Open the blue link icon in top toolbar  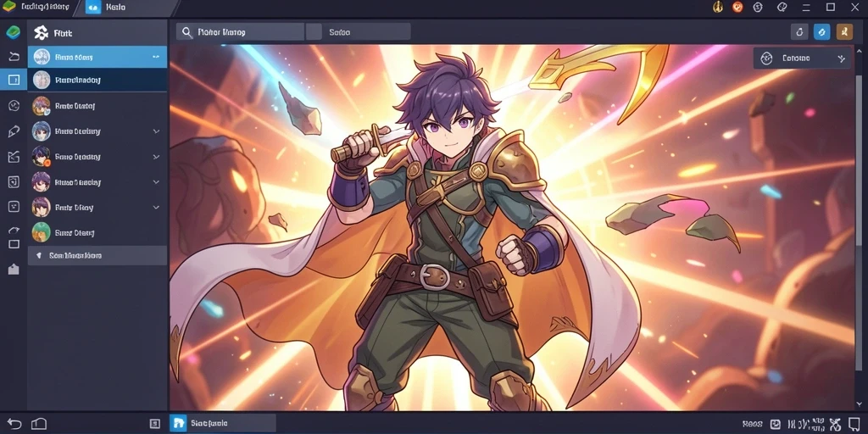[x=821, y=32]
